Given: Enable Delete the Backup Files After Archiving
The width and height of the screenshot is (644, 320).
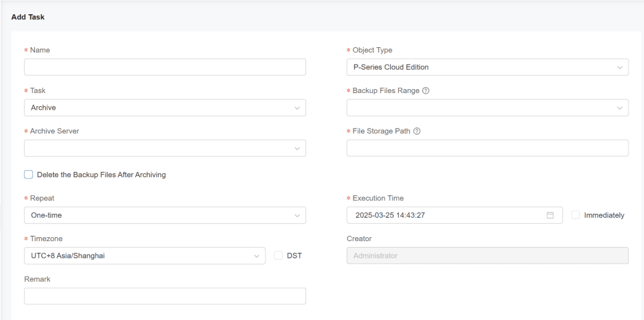Looking at the screenshot, I should [x=28, y=175].
